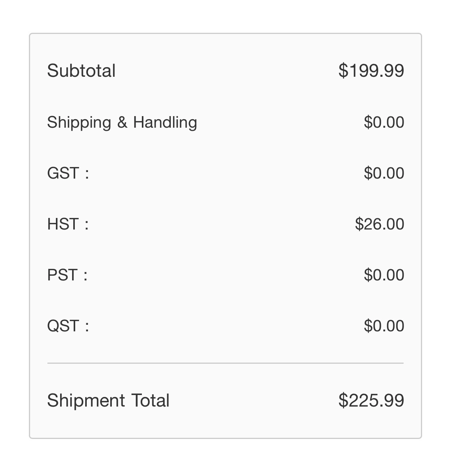Click the Subtotal label

81,71
